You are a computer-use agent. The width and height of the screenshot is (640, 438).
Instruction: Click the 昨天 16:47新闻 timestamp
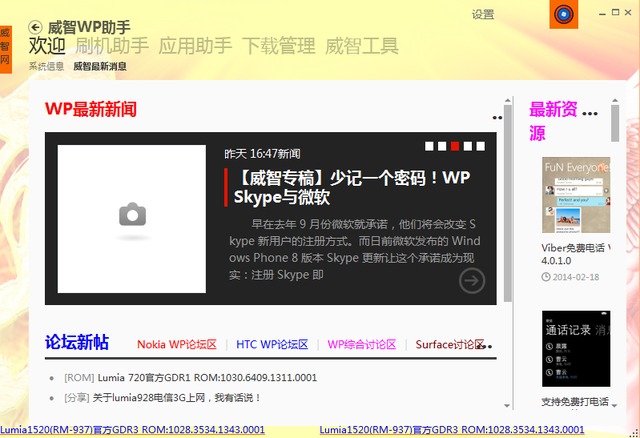click(262, 154)
